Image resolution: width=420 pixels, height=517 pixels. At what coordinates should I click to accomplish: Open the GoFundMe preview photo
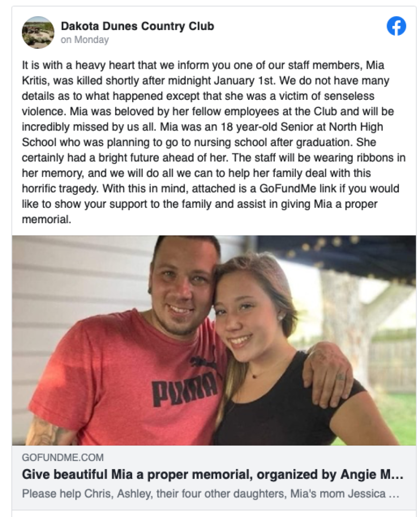pyautogui.click(x=214, y=340)
